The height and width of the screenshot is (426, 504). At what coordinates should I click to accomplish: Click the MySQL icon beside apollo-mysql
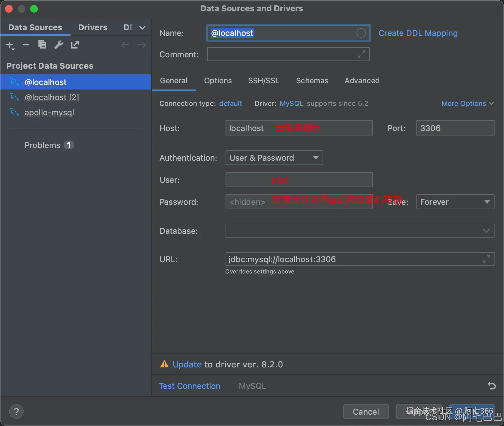click(14, 112)
